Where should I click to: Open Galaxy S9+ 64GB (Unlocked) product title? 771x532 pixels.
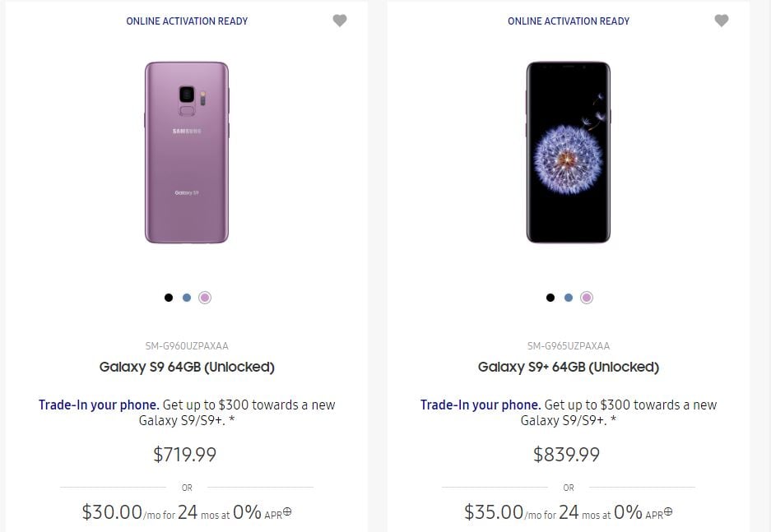[569, 368]
